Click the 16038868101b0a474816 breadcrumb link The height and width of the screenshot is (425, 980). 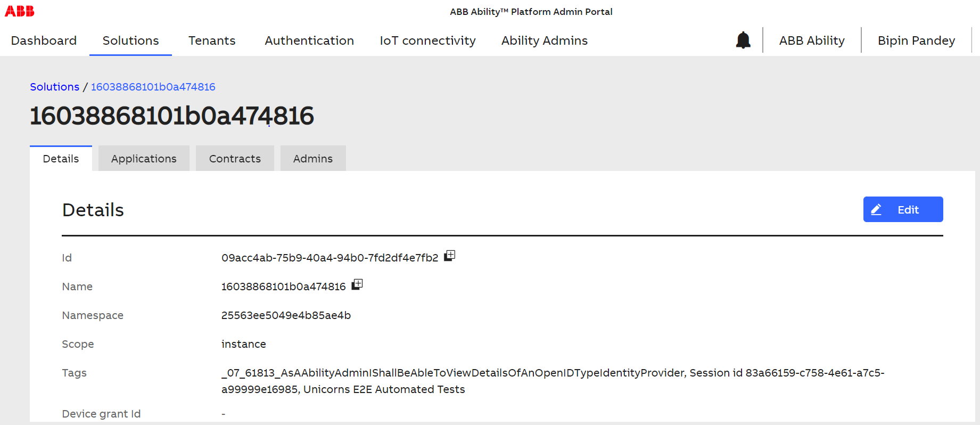153,87
